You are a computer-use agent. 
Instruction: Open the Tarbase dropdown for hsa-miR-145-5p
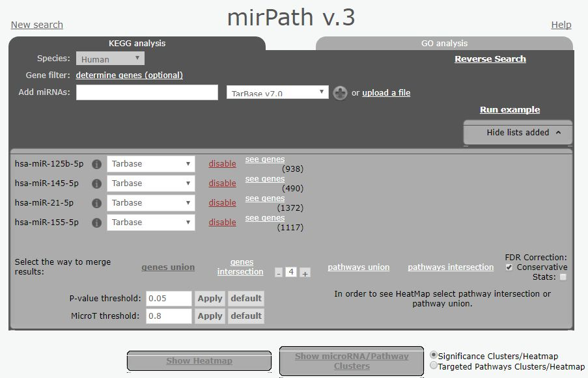click(150, 183)
